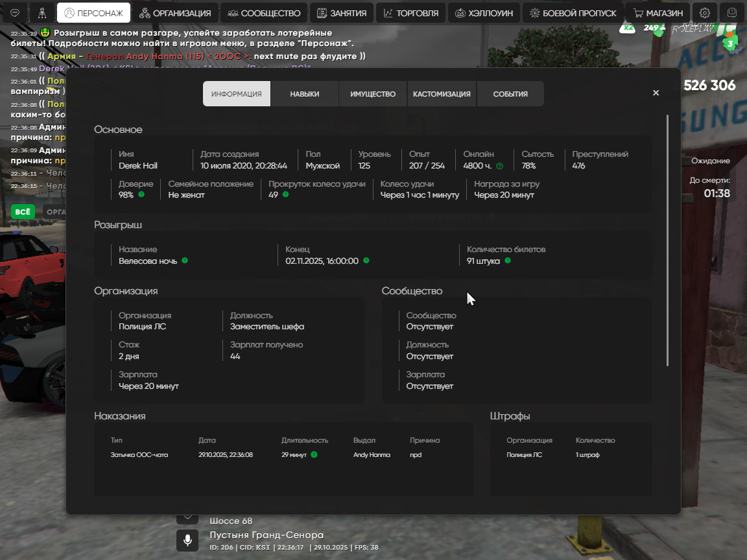
Task: Switch to the Имущество tab
Action: pyautogui.click(x=373, y=94)
